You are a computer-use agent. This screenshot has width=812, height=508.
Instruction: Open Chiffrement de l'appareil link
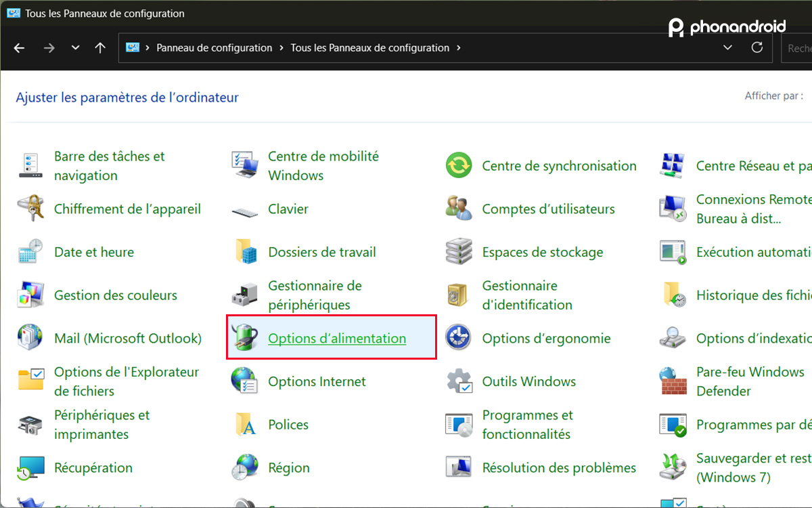127,209
